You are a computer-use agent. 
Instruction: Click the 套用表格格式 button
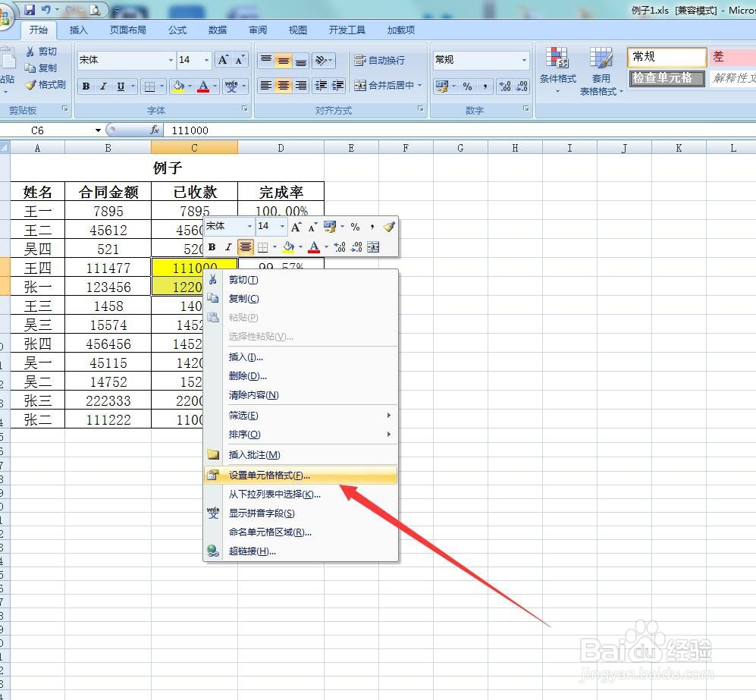[x=601, y=68]
